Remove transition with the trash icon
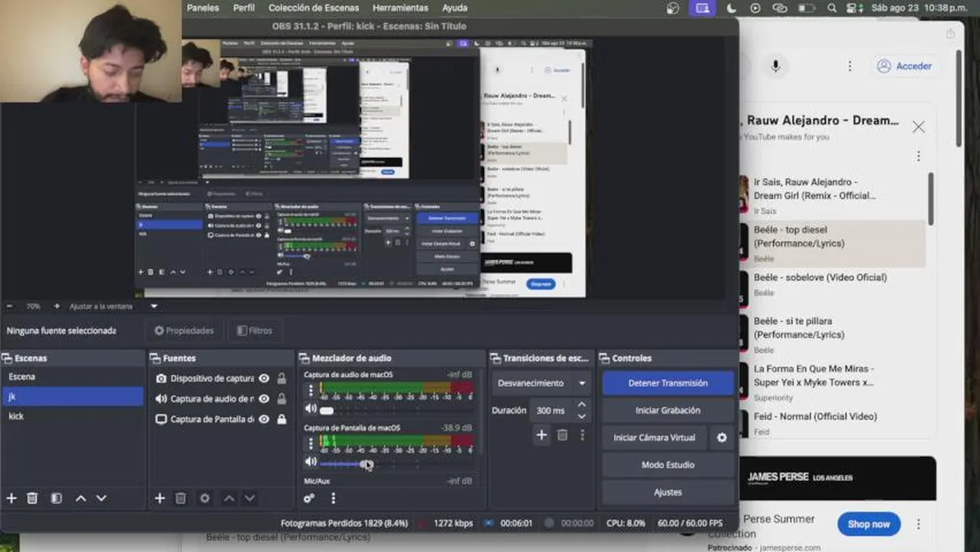The image size is (980, 552). pos(562,435)
